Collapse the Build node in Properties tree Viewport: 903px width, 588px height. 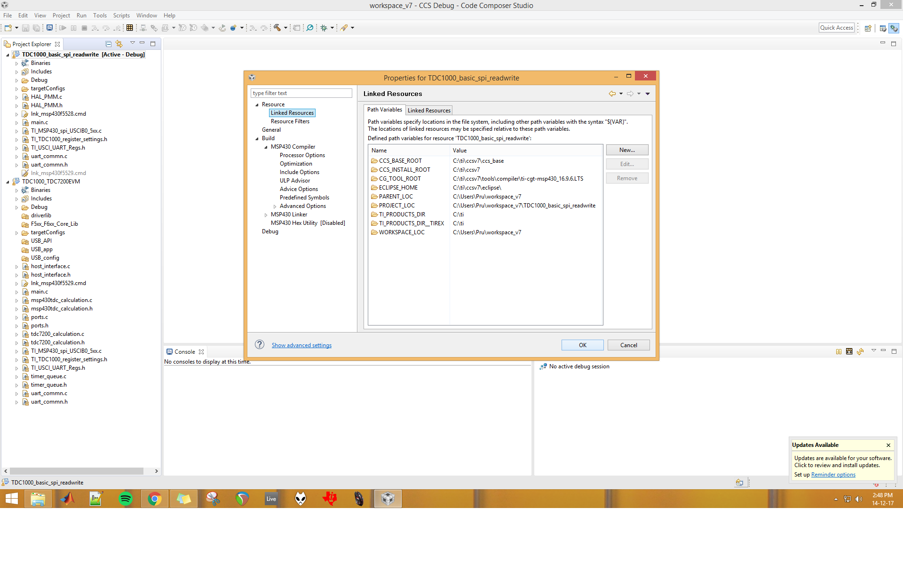[x=257, y=138]
